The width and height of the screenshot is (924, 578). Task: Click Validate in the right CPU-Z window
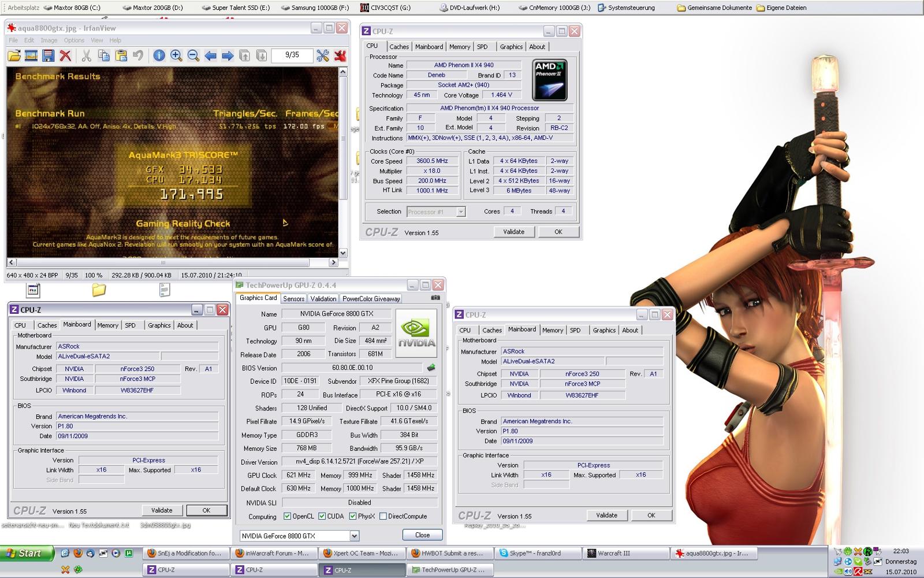[x=606, y=516]
